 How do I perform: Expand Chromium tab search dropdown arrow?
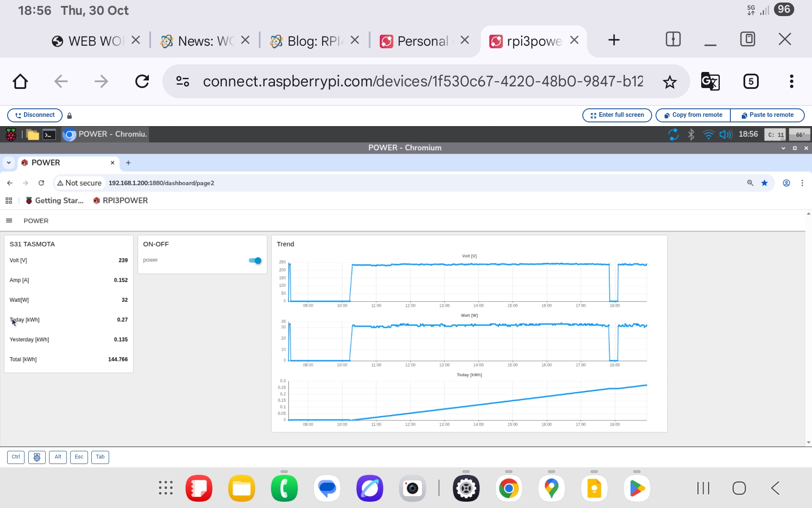pos(9,163)
